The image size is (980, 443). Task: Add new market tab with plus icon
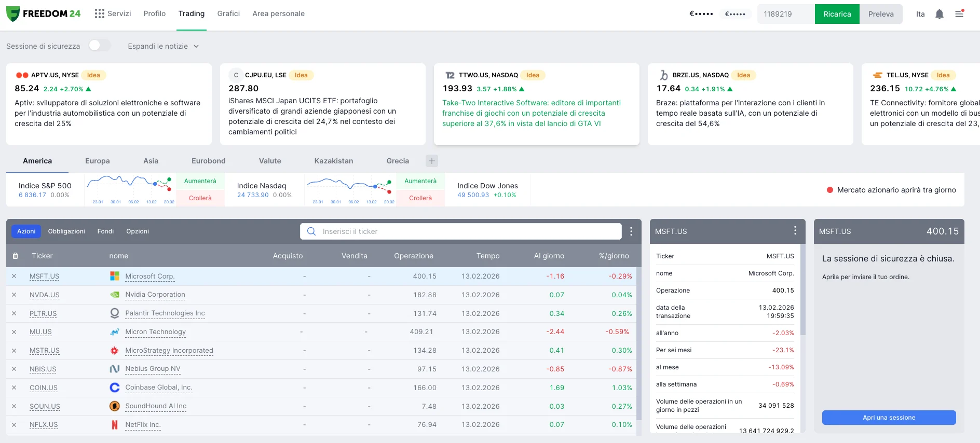point(431,161)
